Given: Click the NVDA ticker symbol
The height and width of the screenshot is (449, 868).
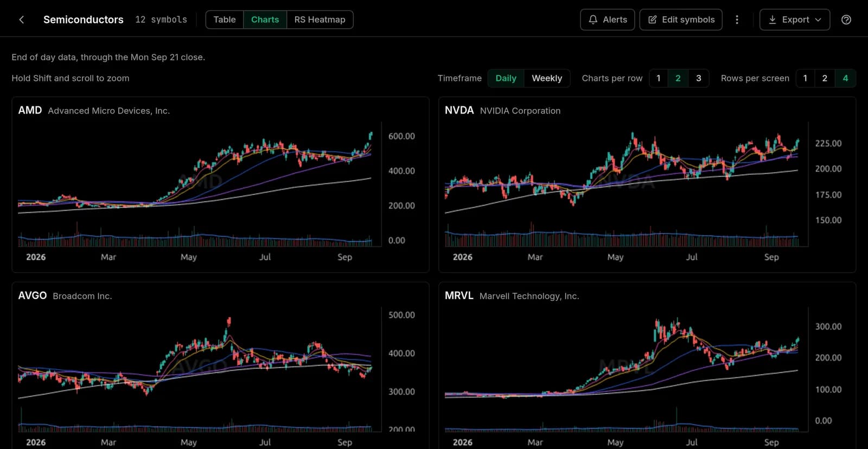Looking at the screenshot, I should pyautogui.click(x=459, y=110).
